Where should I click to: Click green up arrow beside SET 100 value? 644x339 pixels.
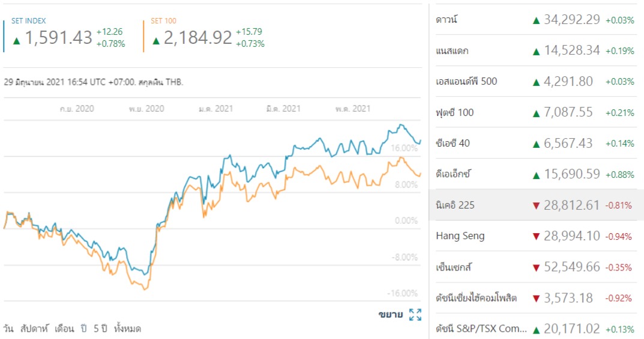click(156, 41)
